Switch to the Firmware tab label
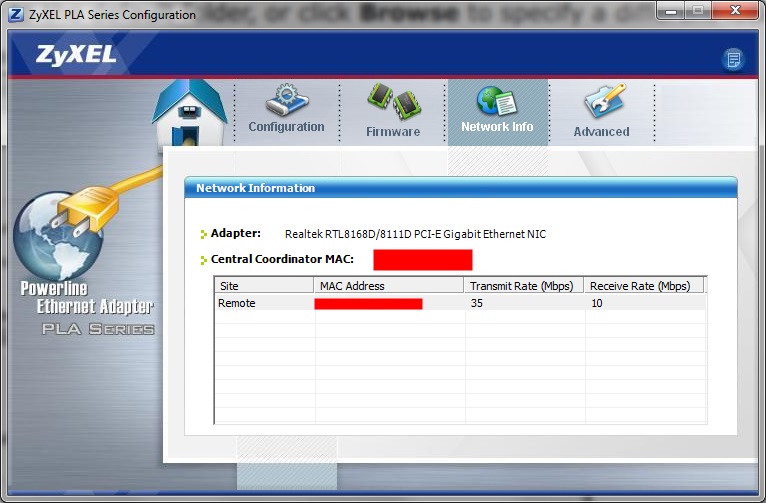Viewport: 766px width, 503px height. point(393,132)
